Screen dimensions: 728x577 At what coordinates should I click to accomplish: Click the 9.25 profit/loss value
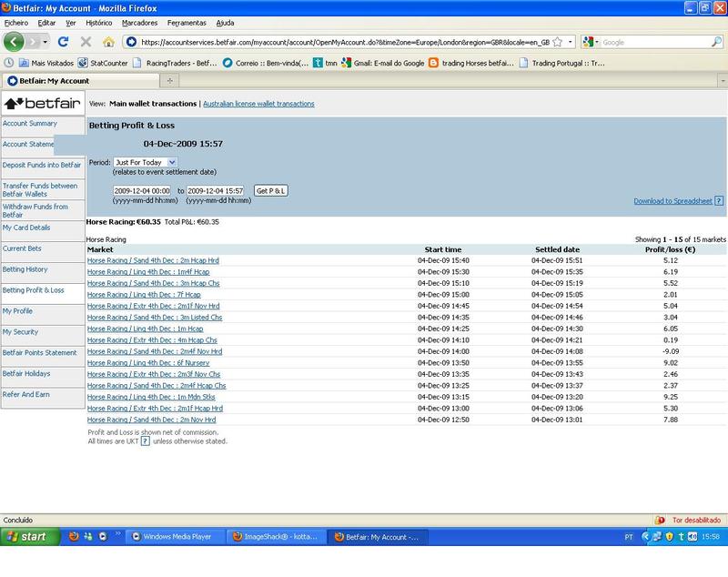671,397
